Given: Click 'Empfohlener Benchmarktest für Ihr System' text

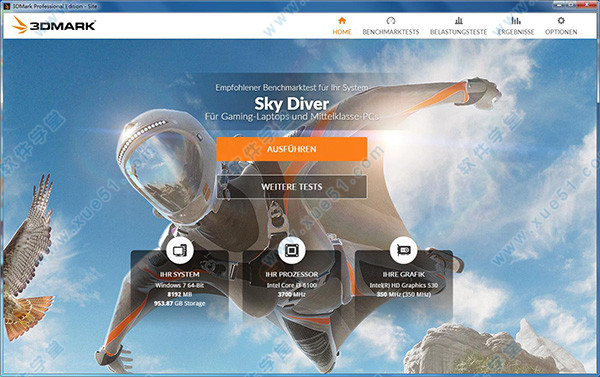Looking at the screenshot, I should pos(292,88).
